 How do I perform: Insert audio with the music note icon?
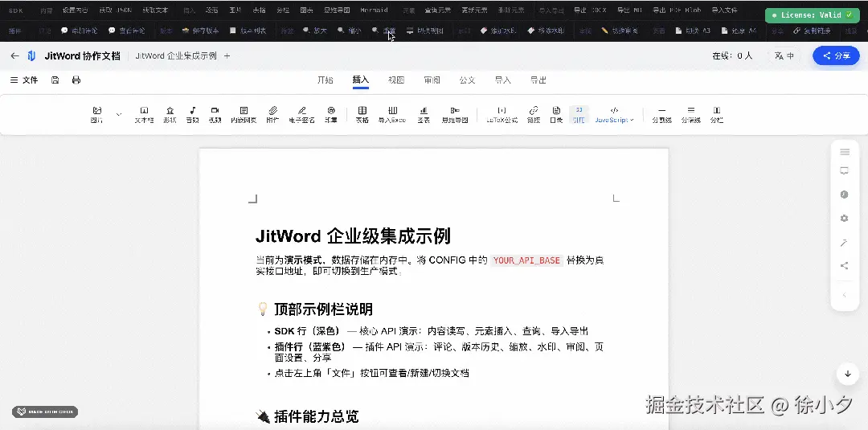pyautogui.click(x=193, y=115)
